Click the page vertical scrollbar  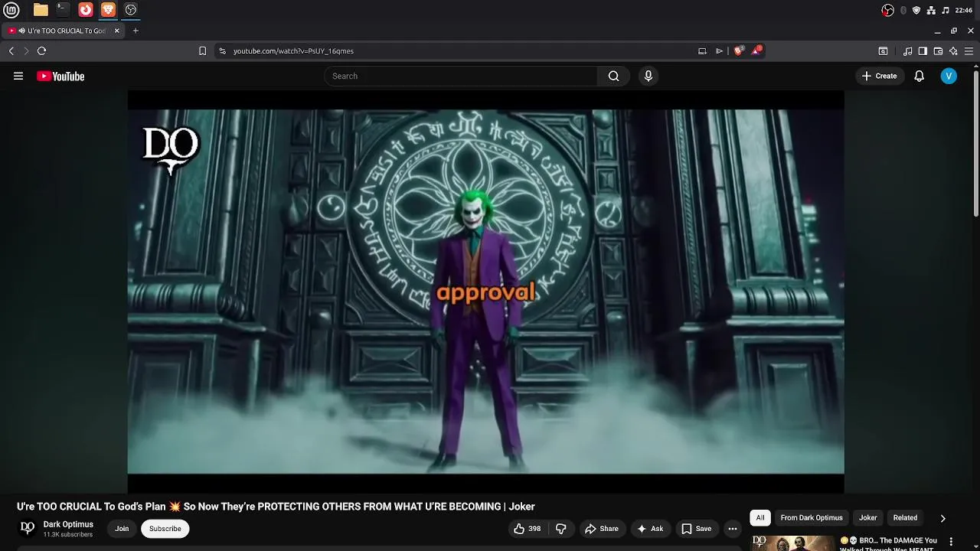[975, 145]
